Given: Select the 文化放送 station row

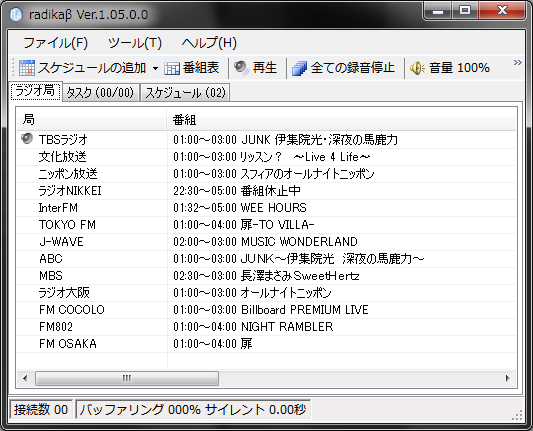Looking at the screenshot, I should coord(266,157).
